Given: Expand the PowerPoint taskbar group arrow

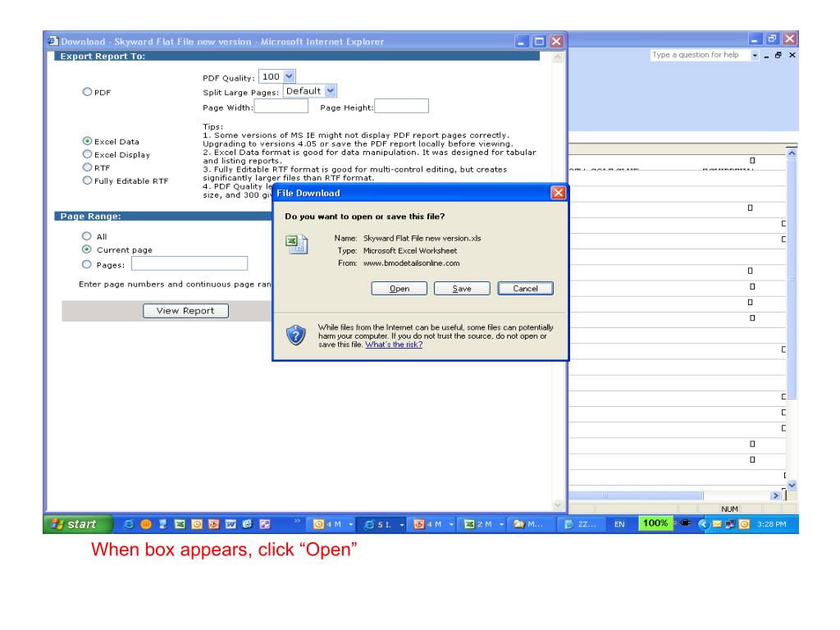Looking at the screenshot, I should (x=451, y=524).
